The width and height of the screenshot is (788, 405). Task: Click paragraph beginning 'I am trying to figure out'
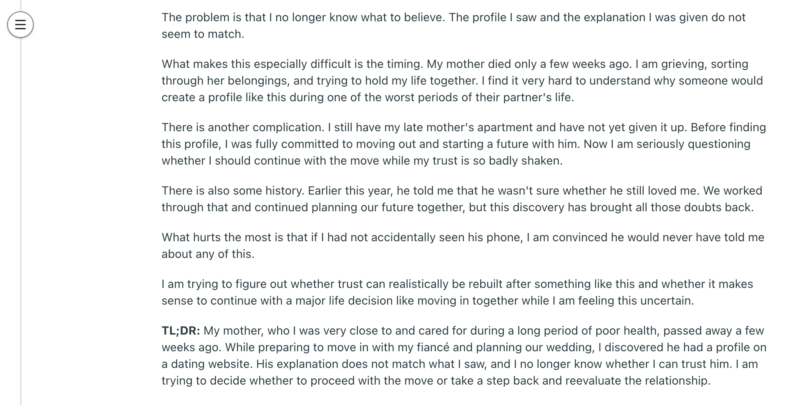coord(457,292)
